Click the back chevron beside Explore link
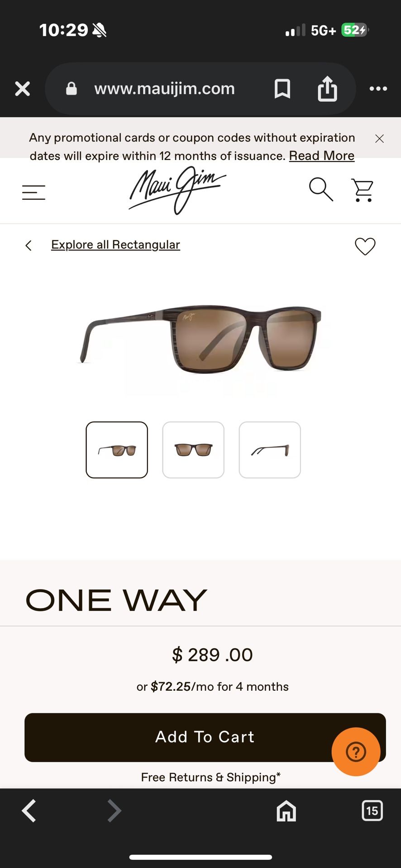The height and width of the screenshot is (868, 401). (x=29, y=245)
